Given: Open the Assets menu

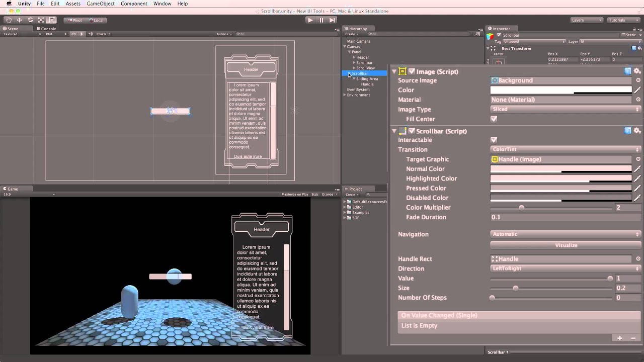Looking at the screenshot, I should pos(73,4).
